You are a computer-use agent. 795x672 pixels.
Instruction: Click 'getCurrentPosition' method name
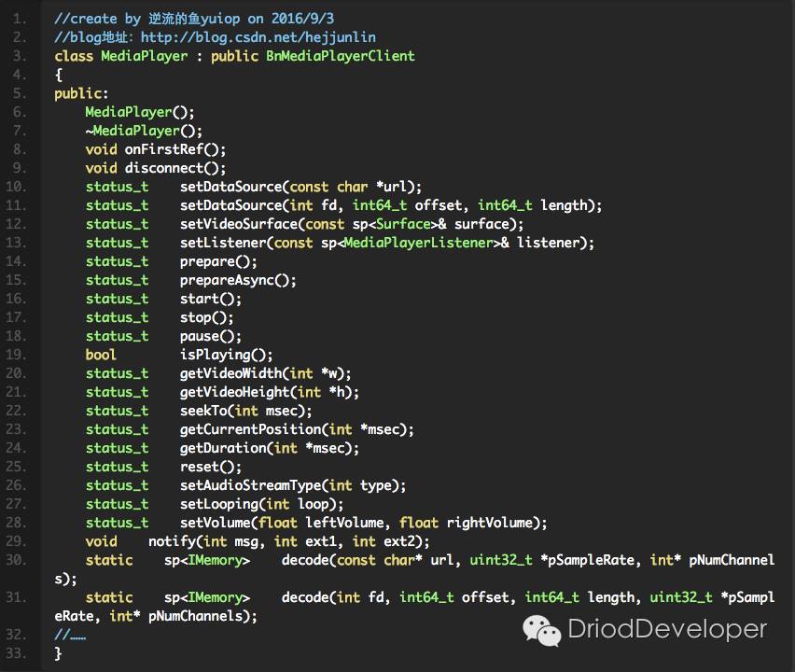coord(250,430)
